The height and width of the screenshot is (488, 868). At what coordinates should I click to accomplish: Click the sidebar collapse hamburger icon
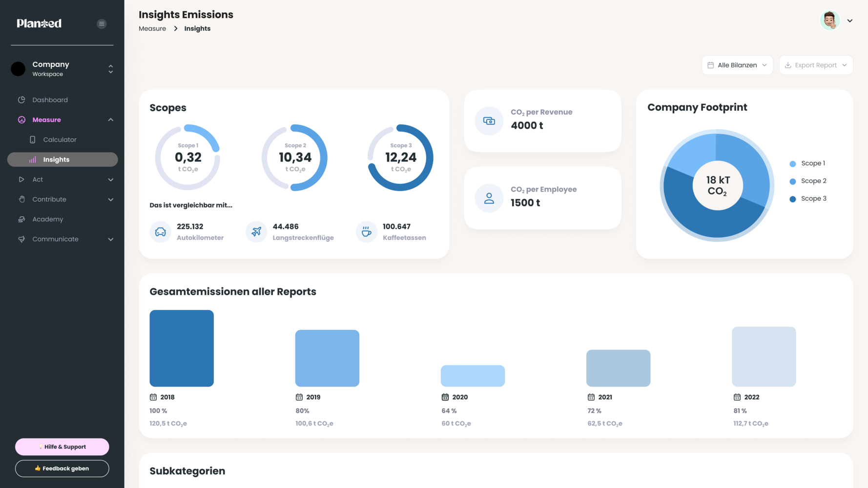click(102, 23)
